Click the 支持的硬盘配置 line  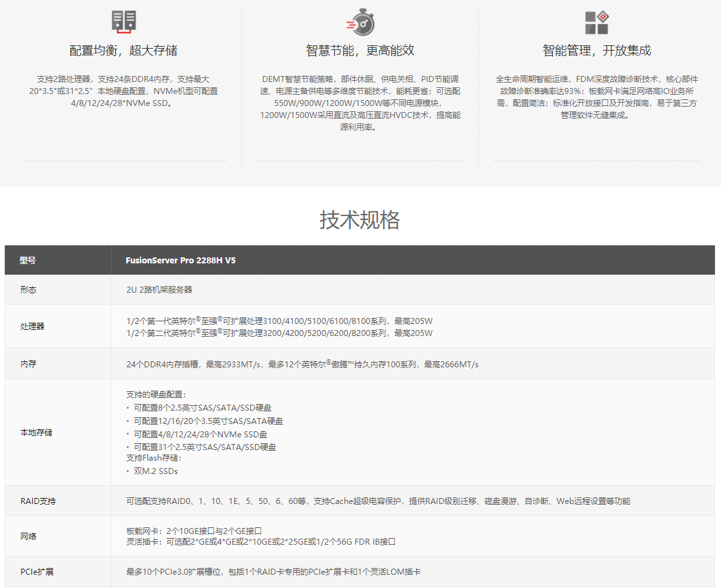(x=156, y=395)
